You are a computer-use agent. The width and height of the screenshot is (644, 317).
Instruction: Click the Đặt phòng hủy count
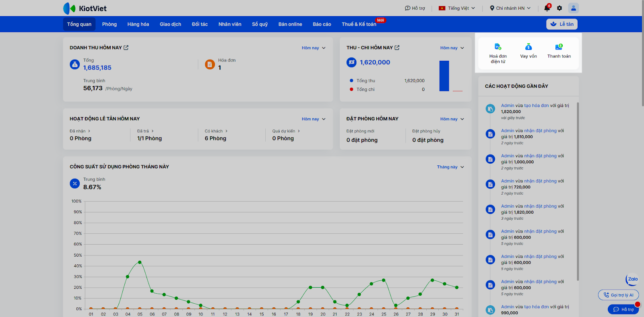pyautogui.click(x=428, y=140)
